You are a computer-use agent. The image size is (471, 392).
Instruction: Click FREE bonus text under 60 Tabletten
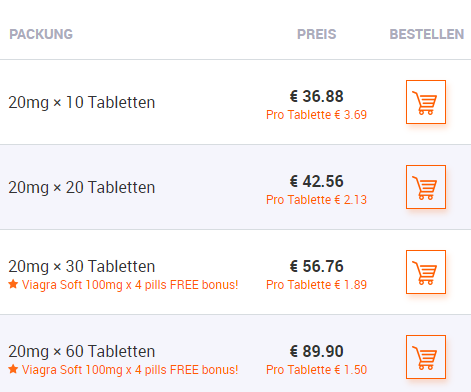point(130,370)
